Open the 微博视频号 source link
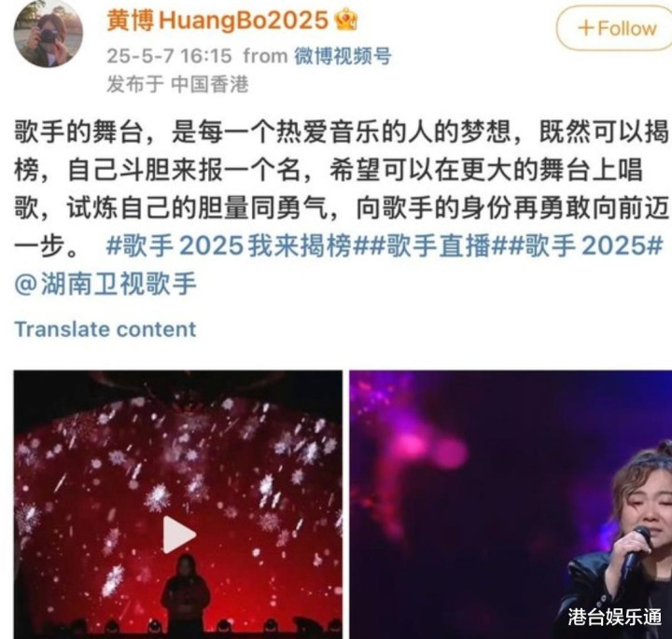 pos(343,56)
